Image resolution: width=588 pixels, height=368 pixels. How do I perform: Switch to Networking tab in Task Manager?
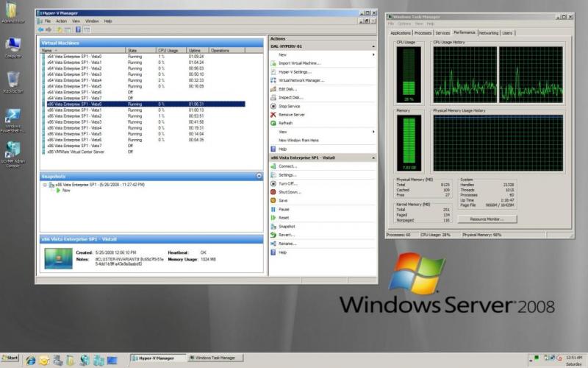coord(489,33)
